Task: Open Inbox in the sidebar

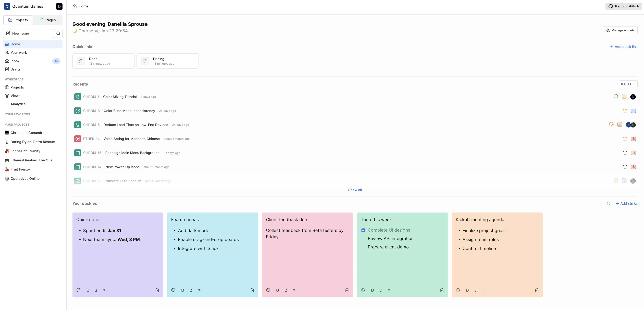Action: 15,61
